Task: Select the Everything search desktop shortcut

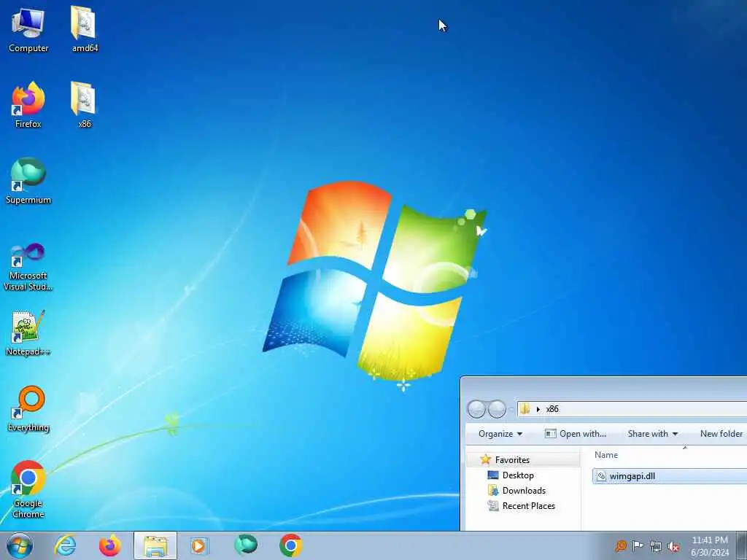Action: pyautogui.click(x=28, y=408)
